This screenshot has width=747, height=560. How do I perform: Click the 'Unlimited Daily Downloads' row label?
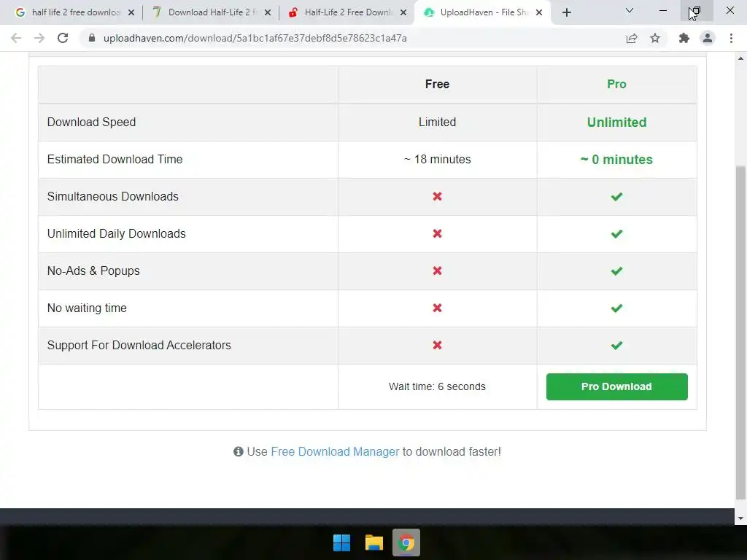coord(116,234)
